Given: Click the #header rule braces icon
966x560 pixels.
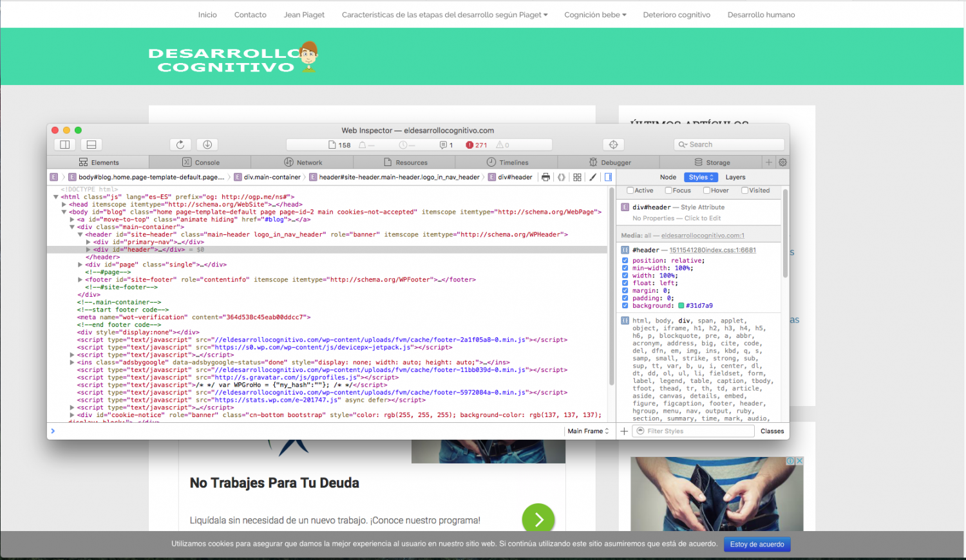Looking at the screenshot, I should (625, 250).
